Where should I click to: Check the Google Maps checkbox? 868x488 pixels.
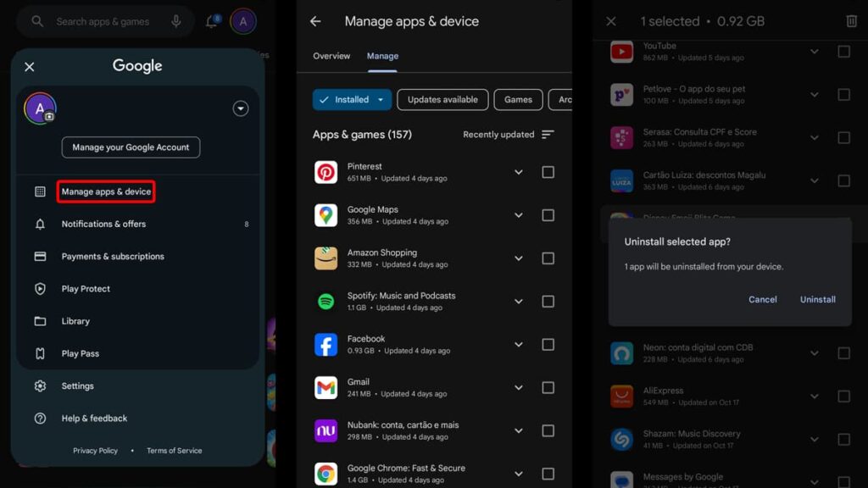[548, 215]
